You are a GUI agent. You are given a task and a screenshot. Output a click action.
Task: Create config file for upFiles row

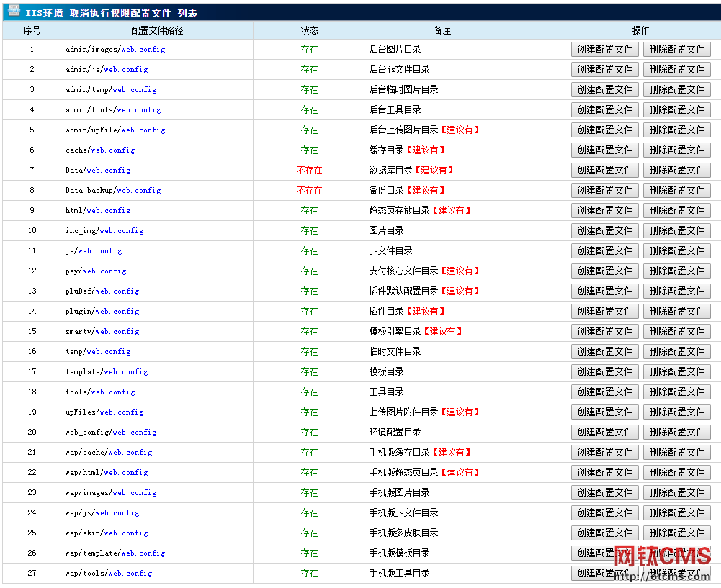tap(604, 412)
